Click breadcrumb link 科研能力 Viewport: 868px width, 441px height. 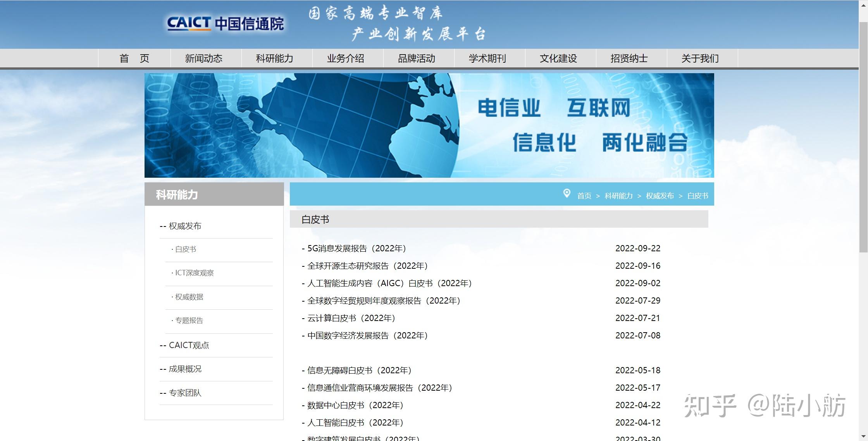click(x=618, y=196)
